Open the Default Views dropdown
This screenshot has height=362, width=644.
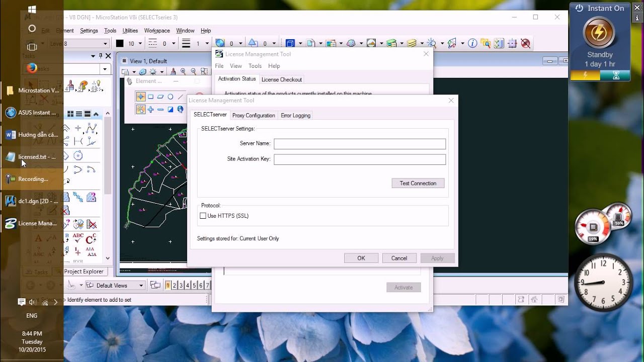(141, 285)
